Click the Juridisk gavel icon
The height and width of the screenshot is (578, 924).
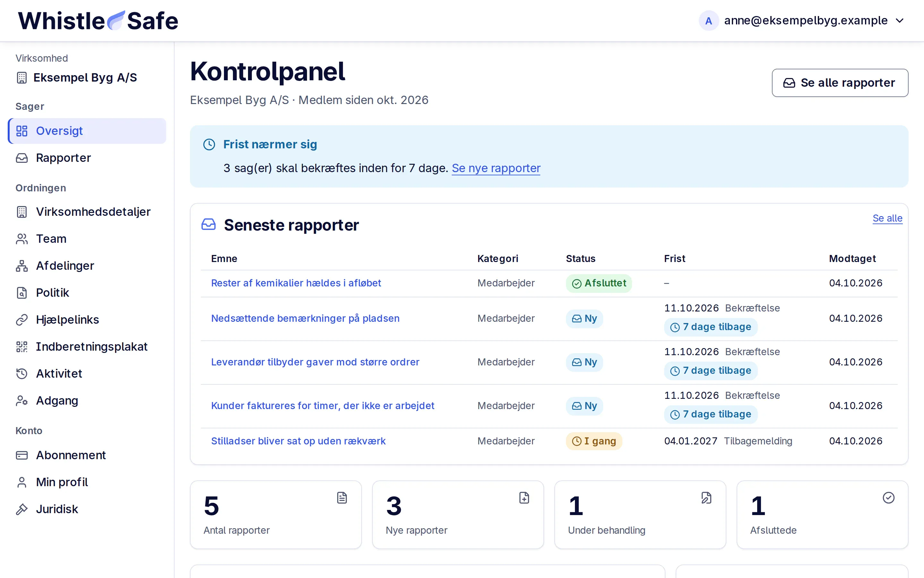[22, 509]
